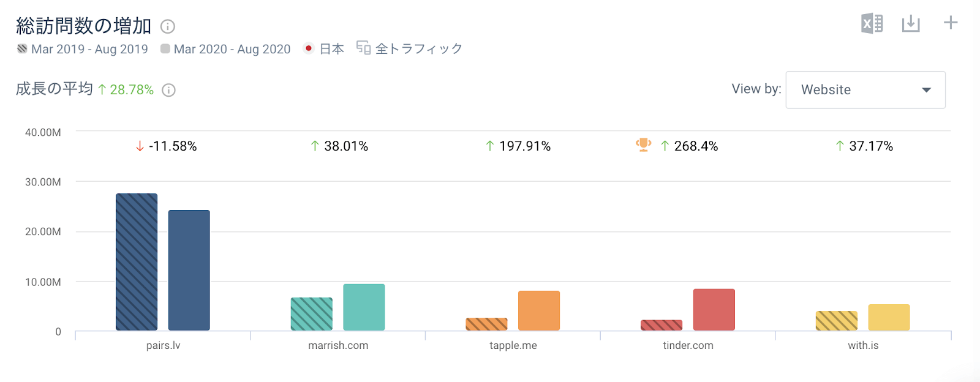Click the solid orange tapple.me bar

539,310
